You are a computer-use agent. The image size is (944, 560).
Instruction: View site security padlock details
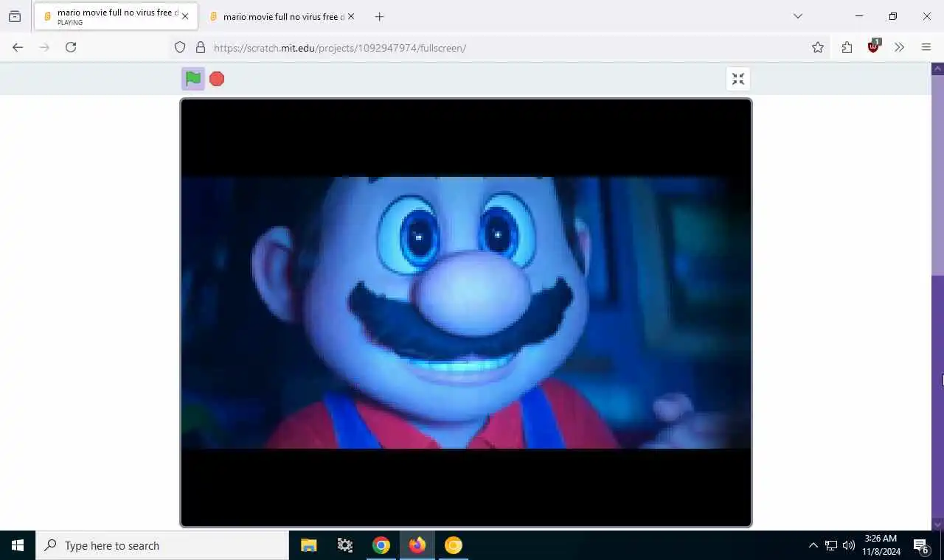pos(201,48)
